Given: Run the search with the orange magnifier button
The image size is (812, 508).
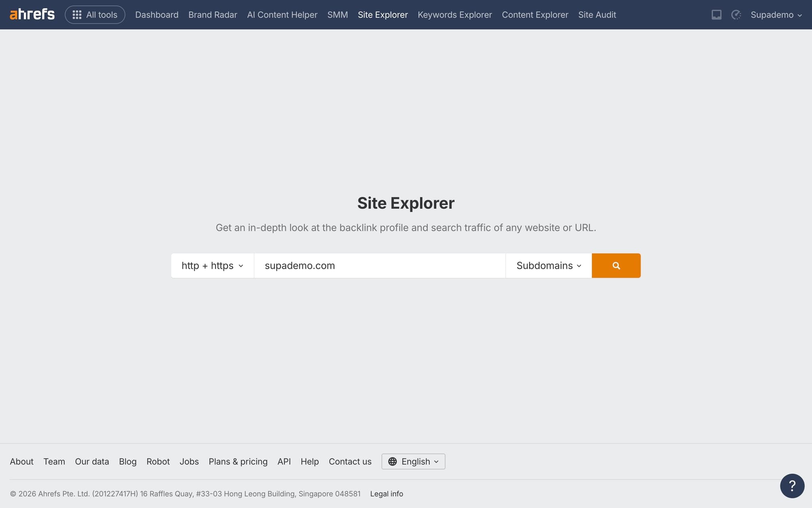Looking at the screenshot, I should coord(616,266).
